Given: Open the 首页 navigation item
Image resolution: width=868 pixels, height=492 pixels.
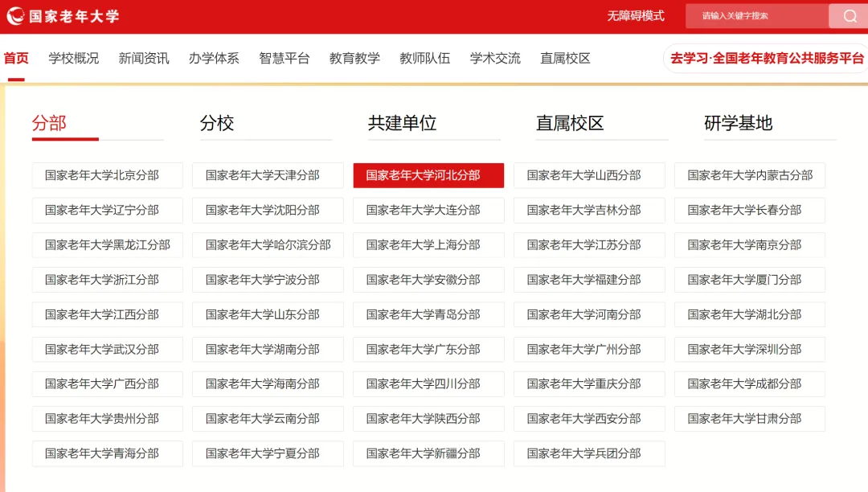Looking at the screenshot, I should (16, 58).
